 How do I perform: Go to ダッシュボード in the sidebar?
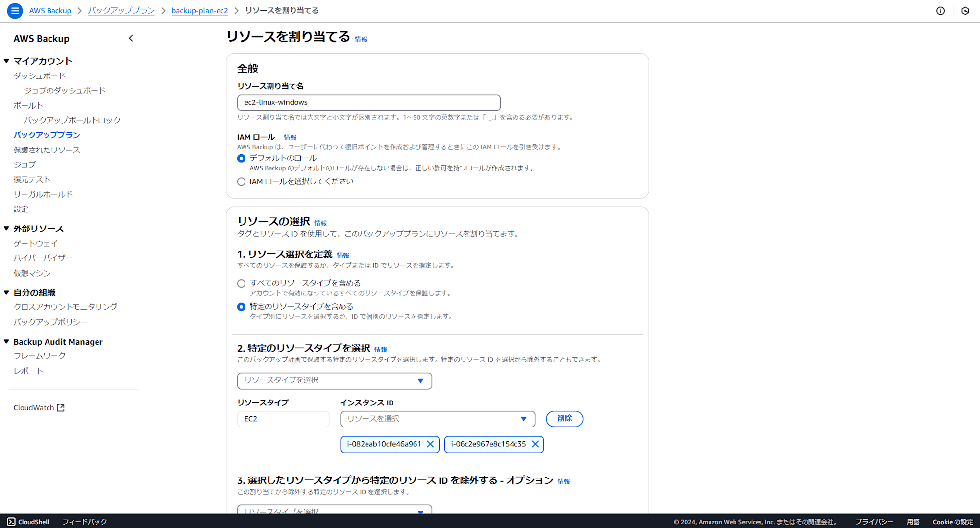point(39,76)
